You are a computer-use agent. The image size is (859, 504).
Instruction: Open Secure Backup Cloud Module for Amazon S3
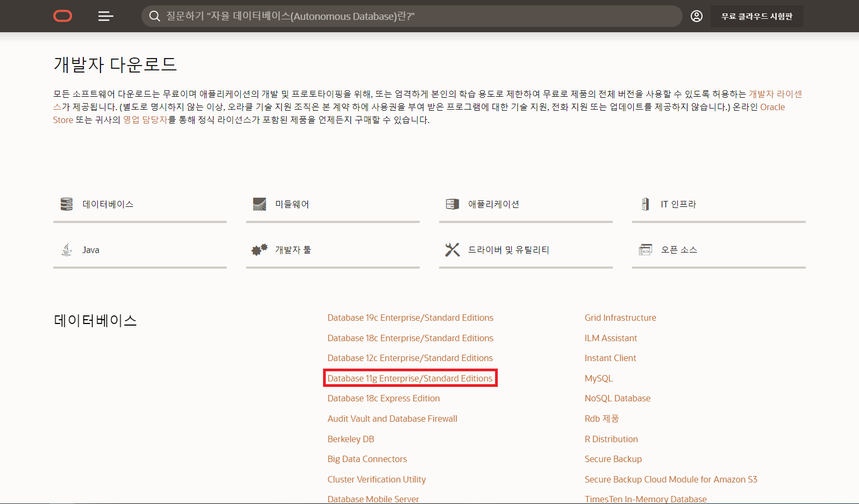click(x=671, y=479)
